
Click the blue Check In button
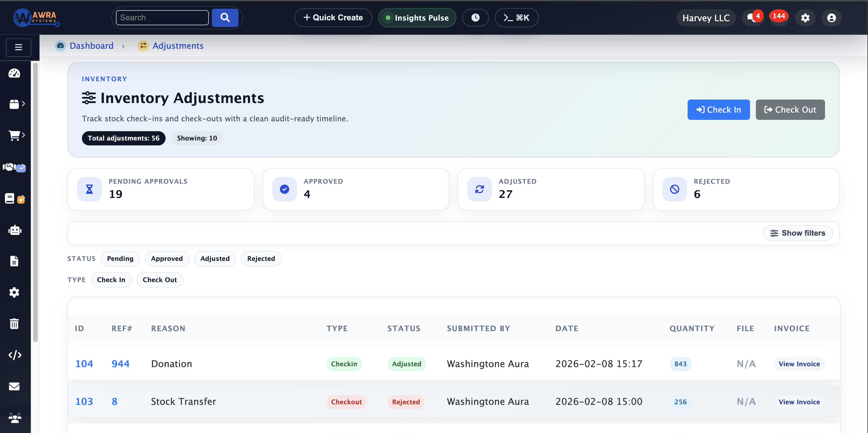(x=718, y=110)
